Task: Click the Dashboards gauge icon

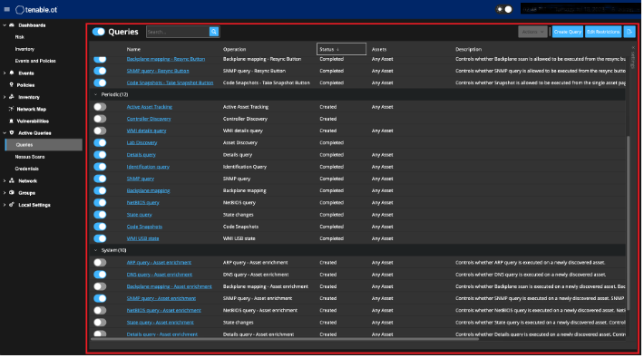Action: tap(12, 25)
